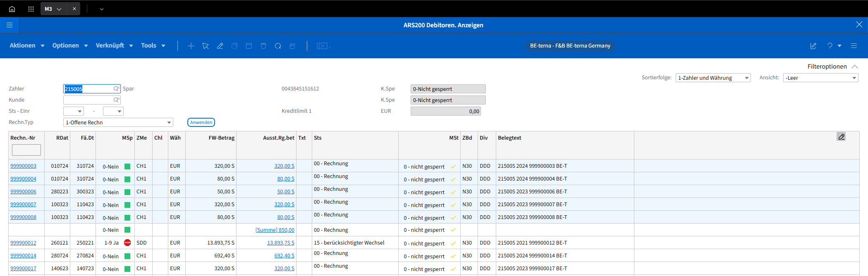This screenshot has width=868, height=276.
Task: Click the Kunde field lookup icon
Action: click(x=117, y=100)
